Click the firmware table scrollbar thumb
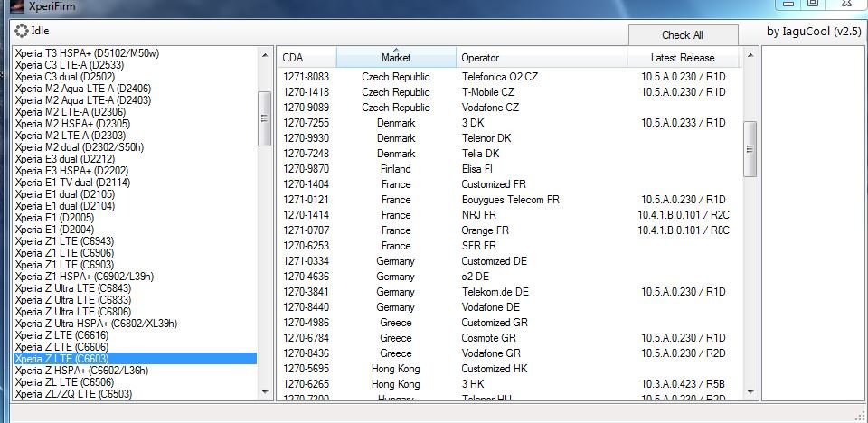Screen dimensions: 868x423 click(x=750, y=149)
